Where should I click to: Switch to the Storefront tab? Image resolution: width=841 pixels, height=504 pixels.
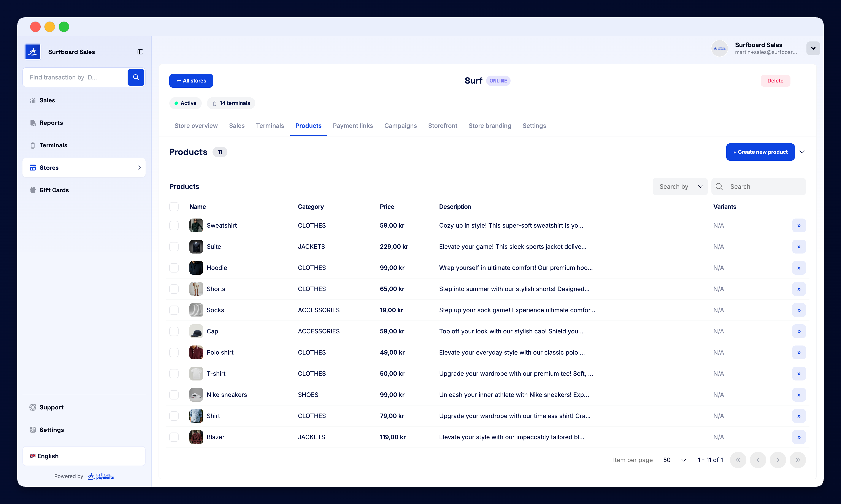(443, 126)
